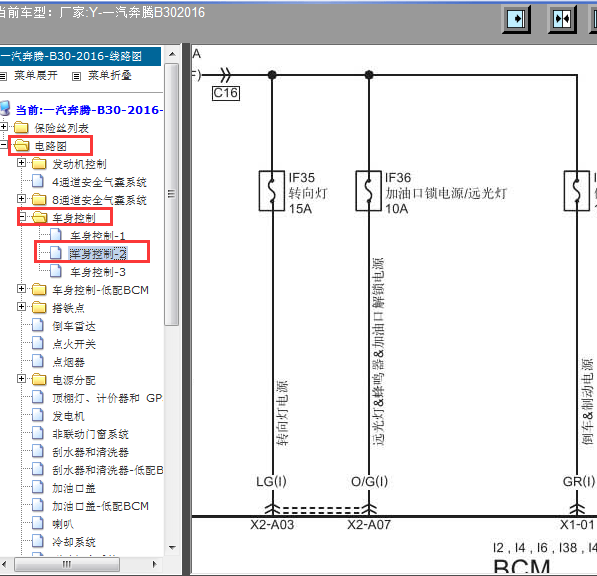Open the 刮水器和清洗器-低配B diagram

pyautogui.click(x=107, y=470)
